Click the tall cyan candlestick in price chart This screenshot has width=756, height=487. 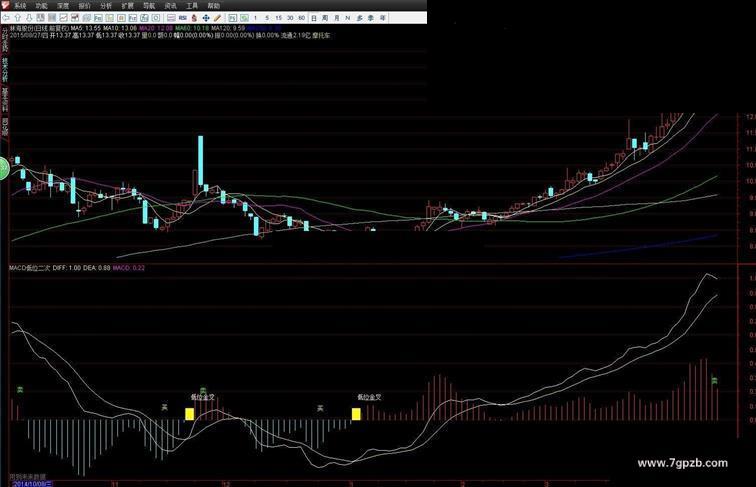coord(201,161)
